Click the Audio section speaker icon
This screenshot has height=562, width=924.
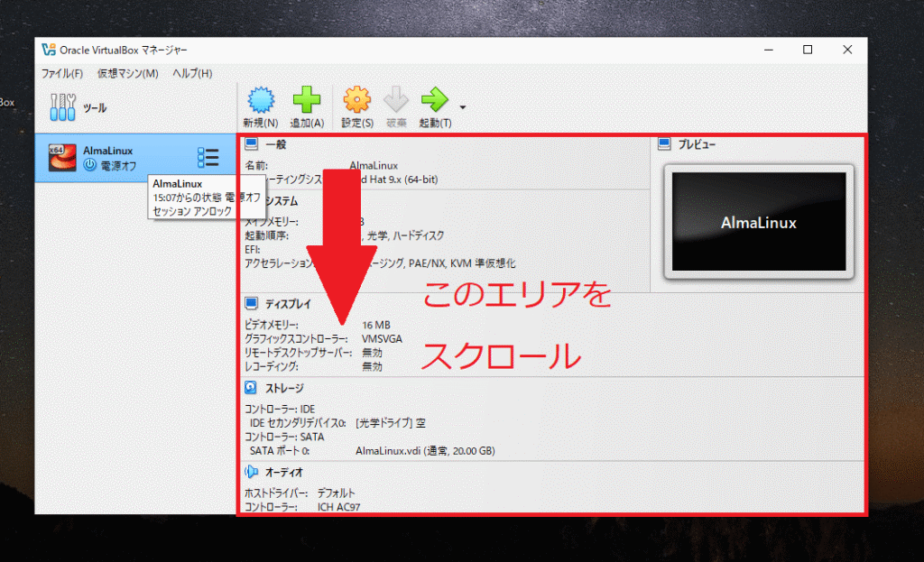[x=252, y=472]
